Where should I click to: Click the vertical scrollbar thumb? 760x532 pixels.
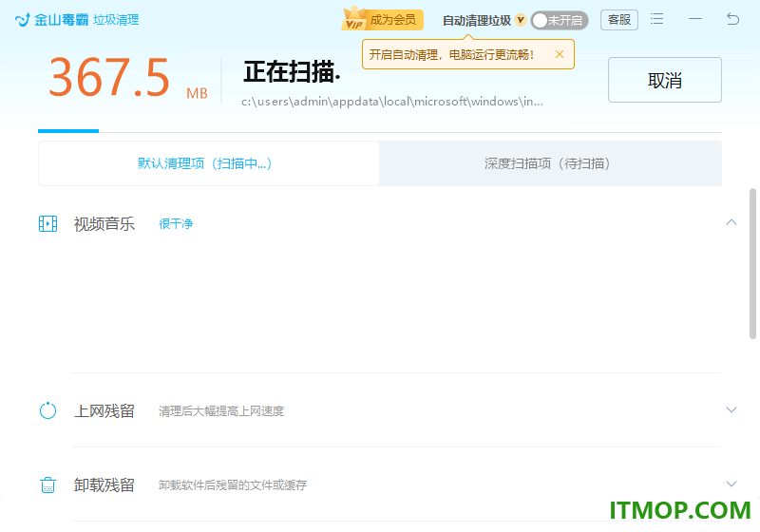752,264
